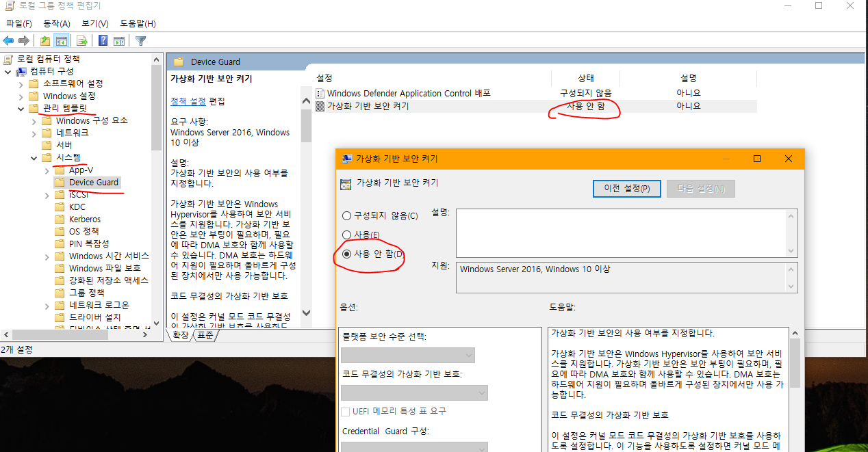The image size is (868, 452).
Task: Click the Device Guard folder icon in header
Action: point(179,62)
